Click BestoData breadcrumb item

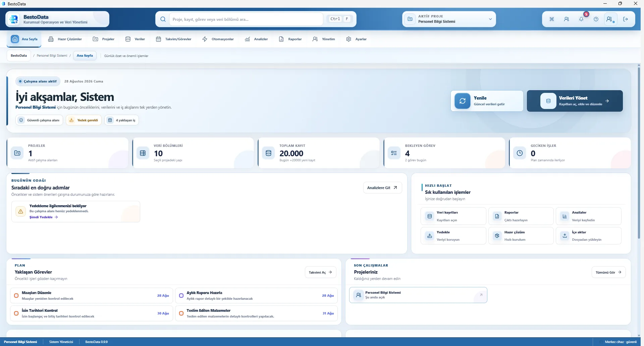tap(19, 56)
